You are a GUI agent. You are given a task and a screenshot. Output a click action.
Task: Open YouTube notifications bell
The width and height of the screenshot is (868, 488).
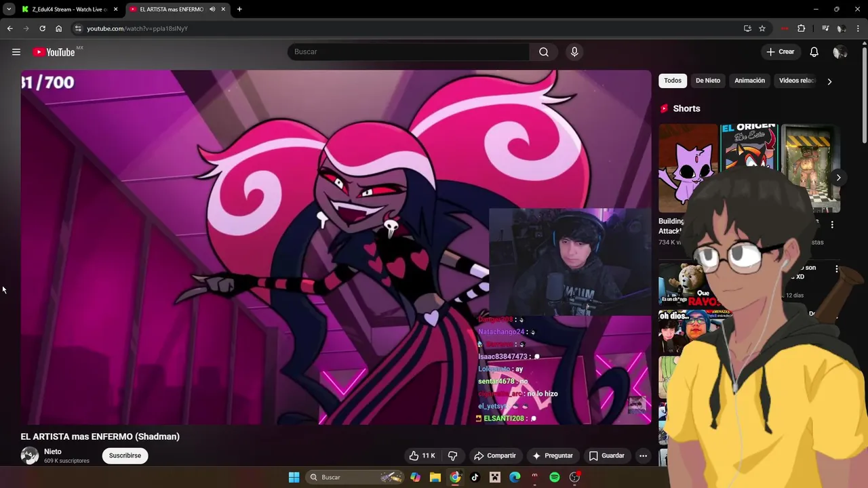point(814,52)
